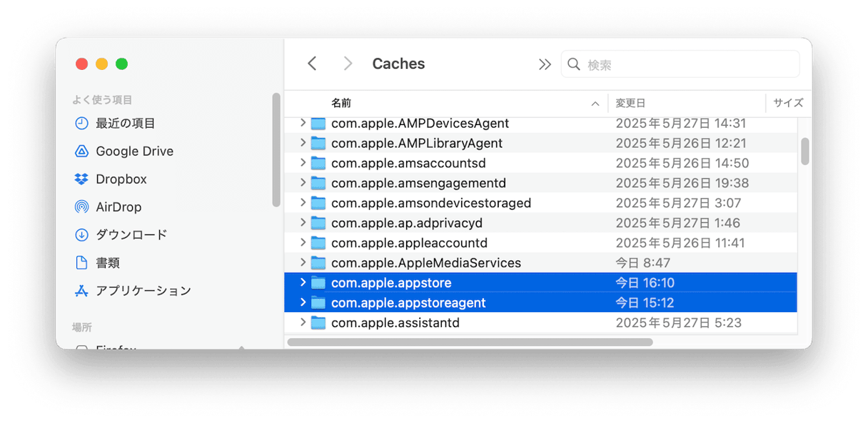
Task: Show more toolbar items chevron
Action: tap(545, 64)
